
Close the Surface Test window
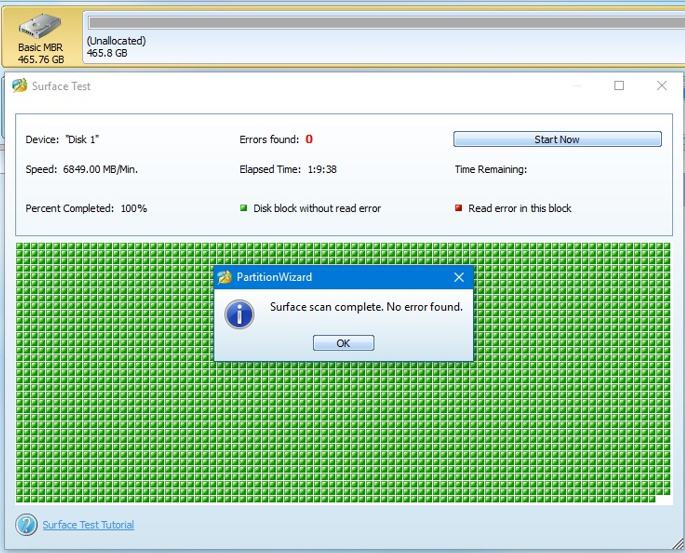[x=661, y=86]
